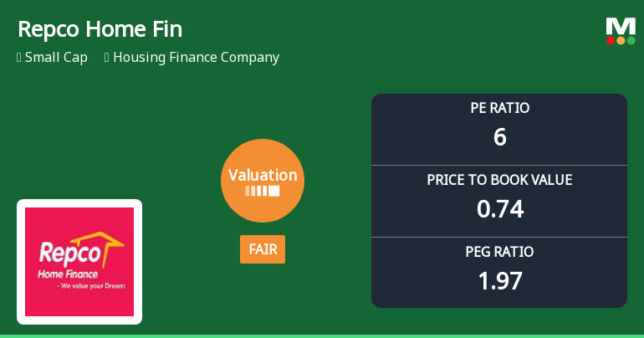Open the Repco Home Finance logo thumbnail

click(79, 262)
